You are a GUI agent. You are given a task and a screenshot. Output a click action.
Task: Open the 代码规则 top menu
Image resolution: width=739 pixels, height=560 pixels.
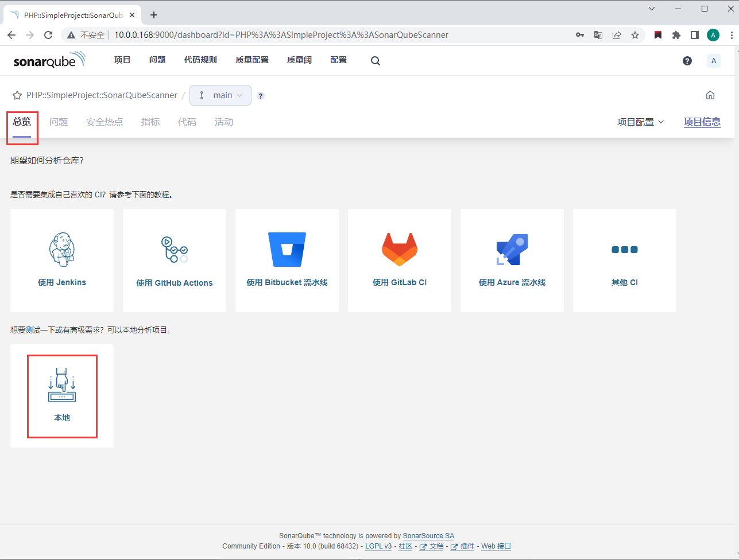pos(200,60)
